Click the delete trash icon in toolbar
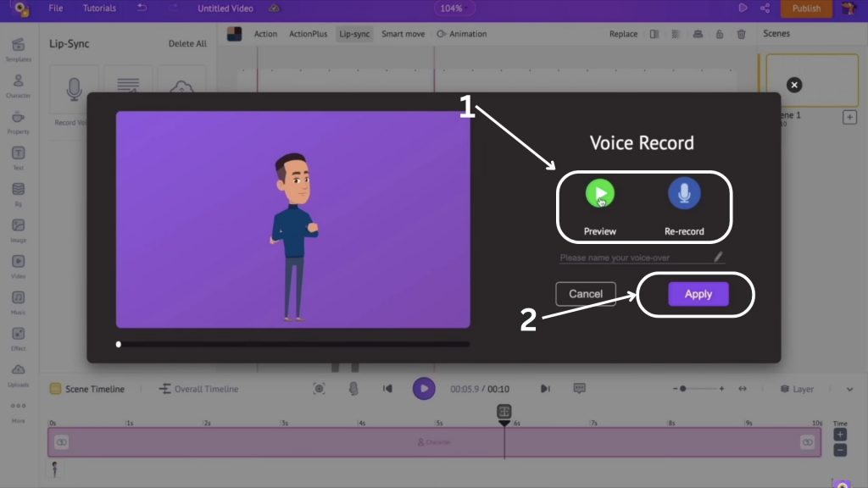This screenshot has width=868, height=488. click(741, 34)
